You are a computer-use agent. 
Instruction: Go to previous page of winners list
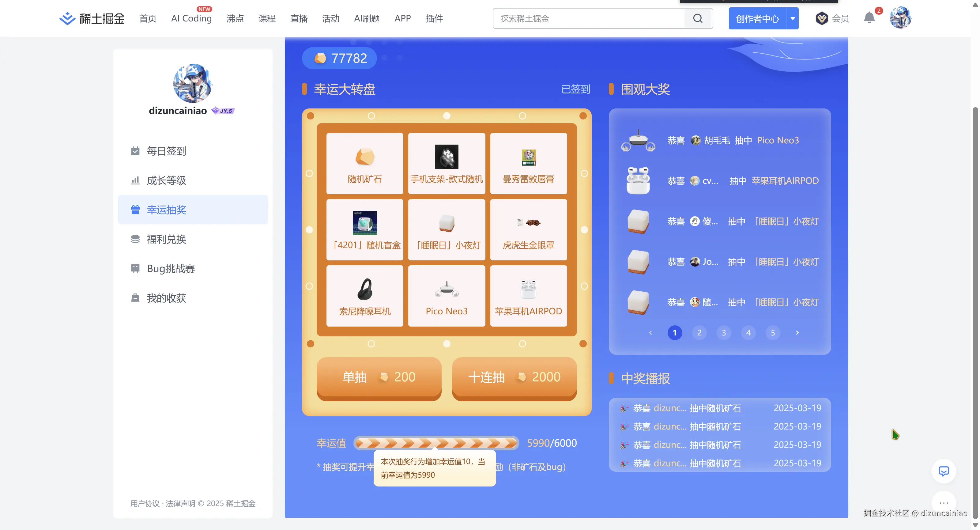pyautogui.click(x=650, y=332)
